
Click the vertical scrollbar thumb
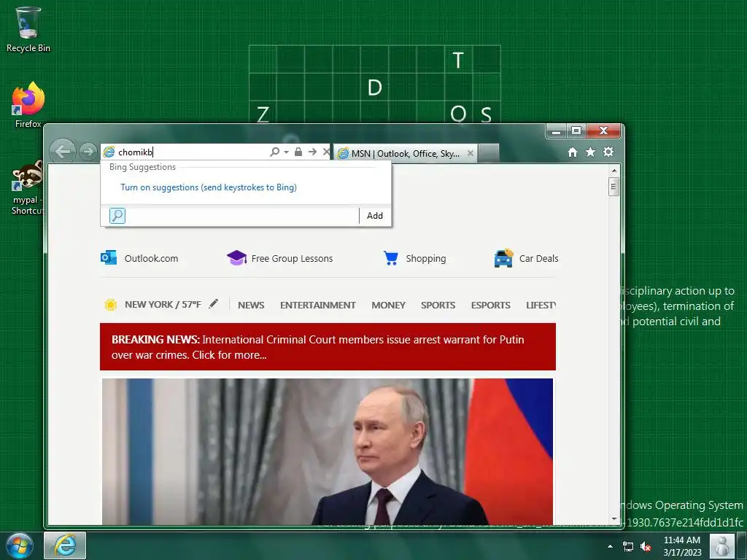pyautogui.click(x=614, y=186)
